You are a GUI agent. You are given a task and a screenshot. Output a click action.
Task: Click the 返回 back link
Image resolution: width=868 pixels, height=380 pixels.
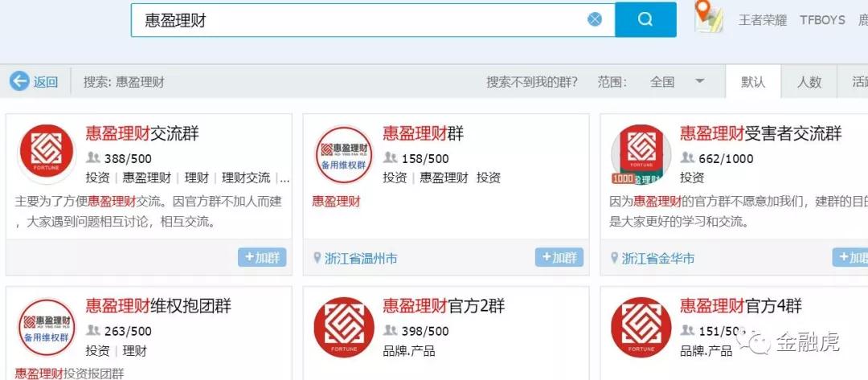45,82
